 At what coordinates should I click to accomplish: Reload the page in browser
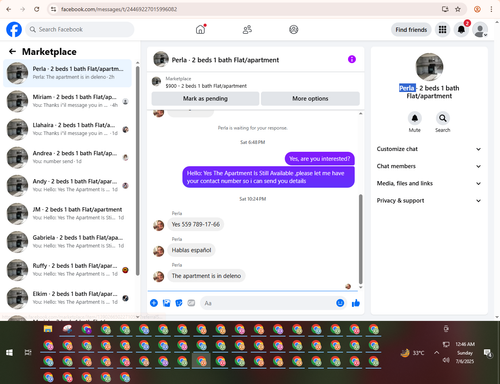pyautogui.click(x=37, y=9)
